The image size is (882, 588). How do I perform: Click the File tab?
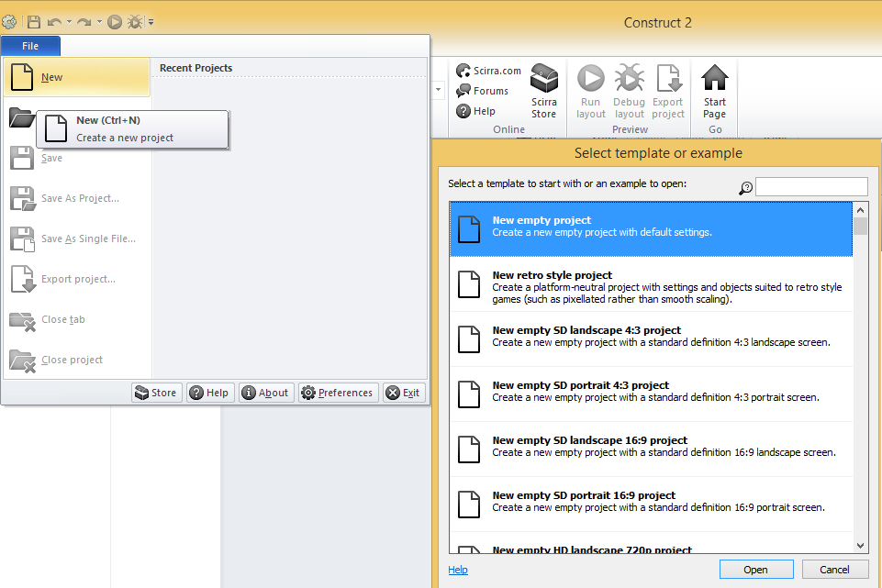[x=30, y=46]
